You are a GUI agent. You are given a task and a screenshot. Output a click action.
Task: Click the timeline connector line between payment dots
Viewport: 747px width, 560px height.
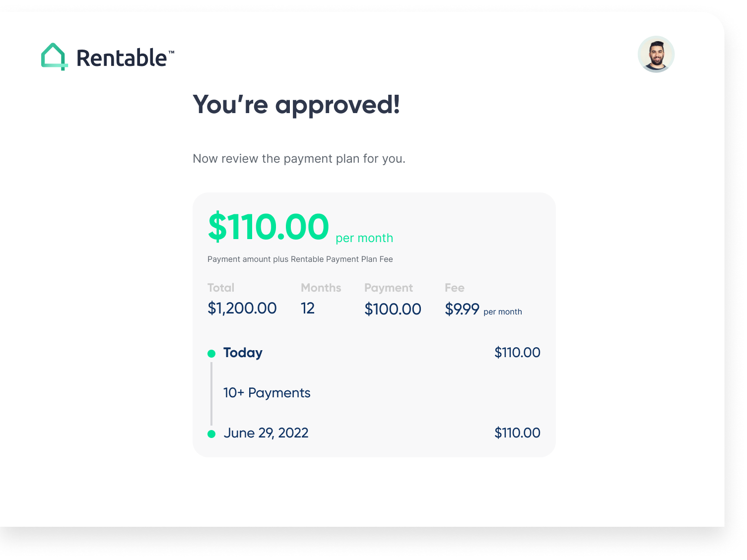[x=212, y=392]
